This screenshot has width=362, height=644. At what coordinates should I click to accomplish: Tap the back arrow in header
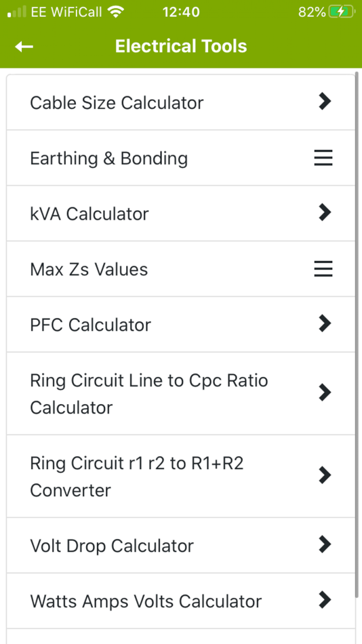(24, 47)
